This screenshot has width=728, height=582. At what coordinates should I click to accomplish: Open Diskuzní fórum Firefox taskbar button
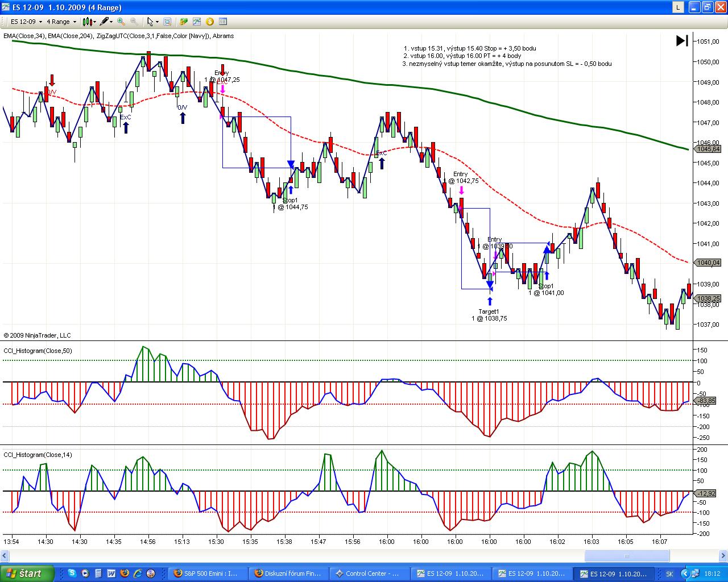pyautogui.click(x=289, y=573)
